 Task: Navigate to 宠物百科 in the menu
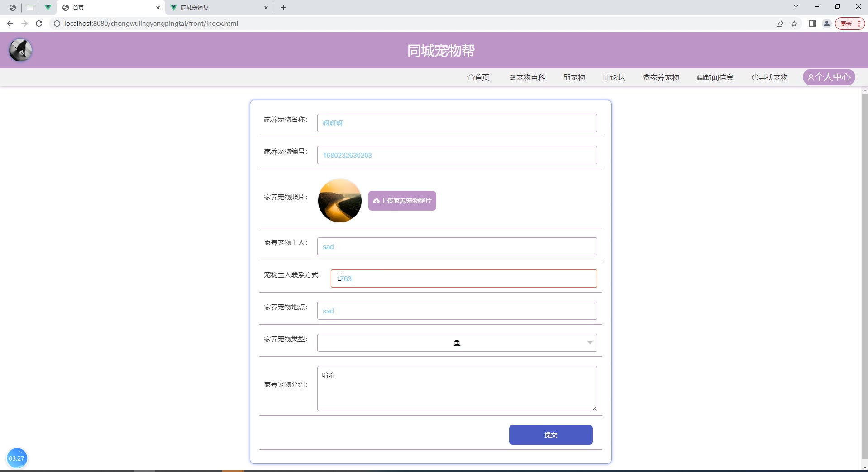tap(527, 77)
